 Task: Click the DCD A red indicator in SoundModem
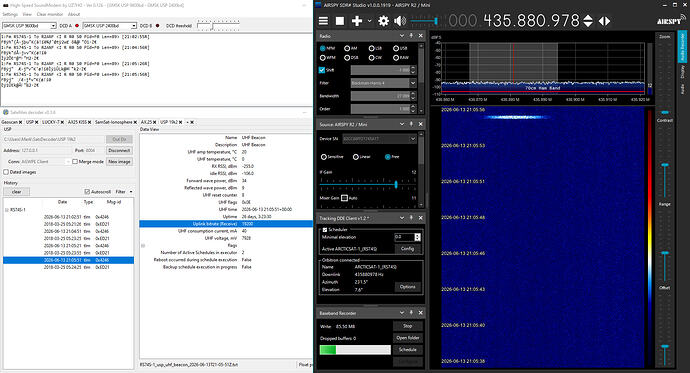[77, 26]
